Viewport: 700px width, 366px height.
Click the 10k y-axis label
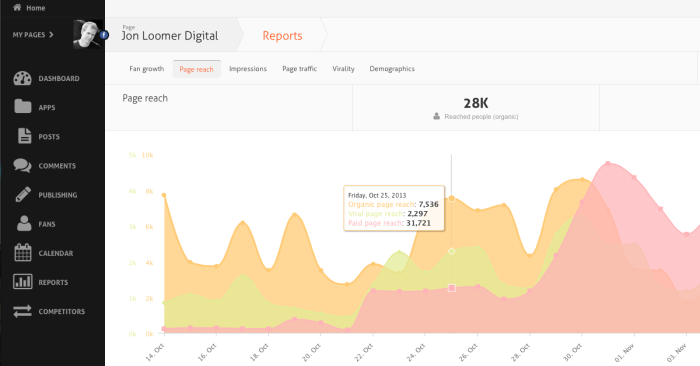click(147, 155)
